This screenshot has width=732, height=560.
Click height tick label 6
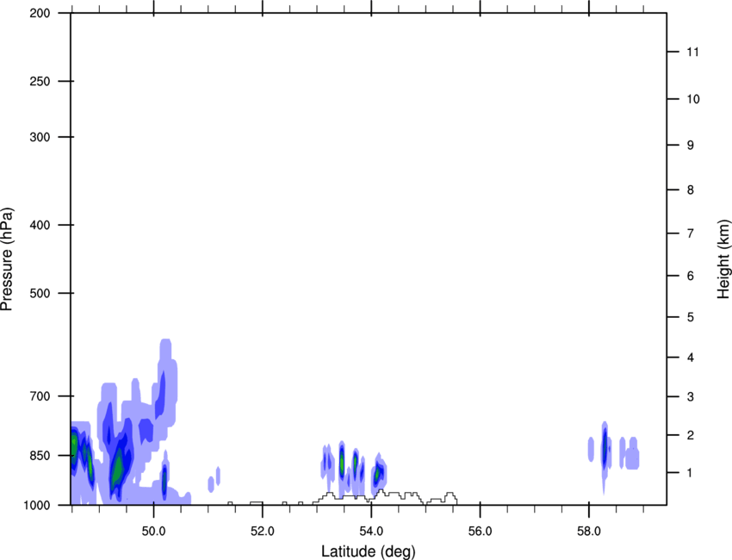(691, 276)
